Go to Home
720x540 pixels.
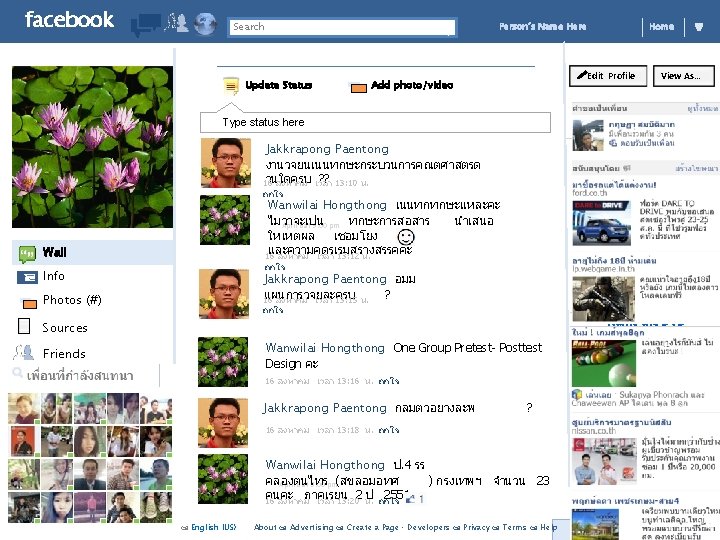pos(662,27)
